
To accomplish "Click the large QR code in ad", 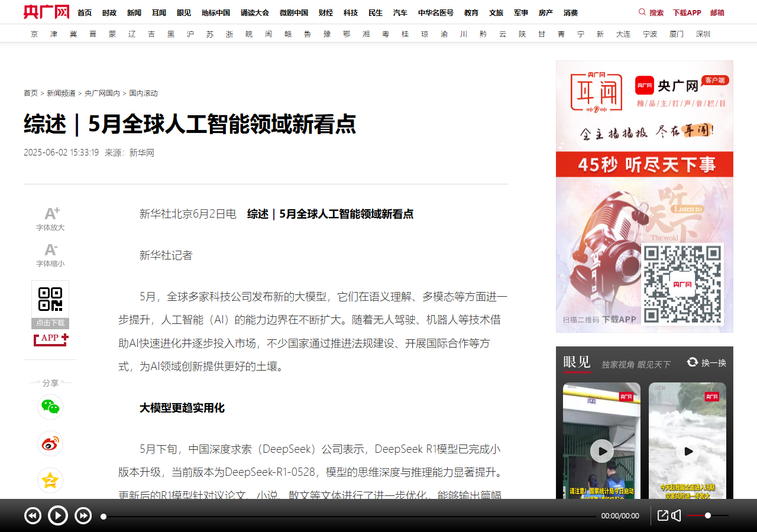I will (682, 284).
